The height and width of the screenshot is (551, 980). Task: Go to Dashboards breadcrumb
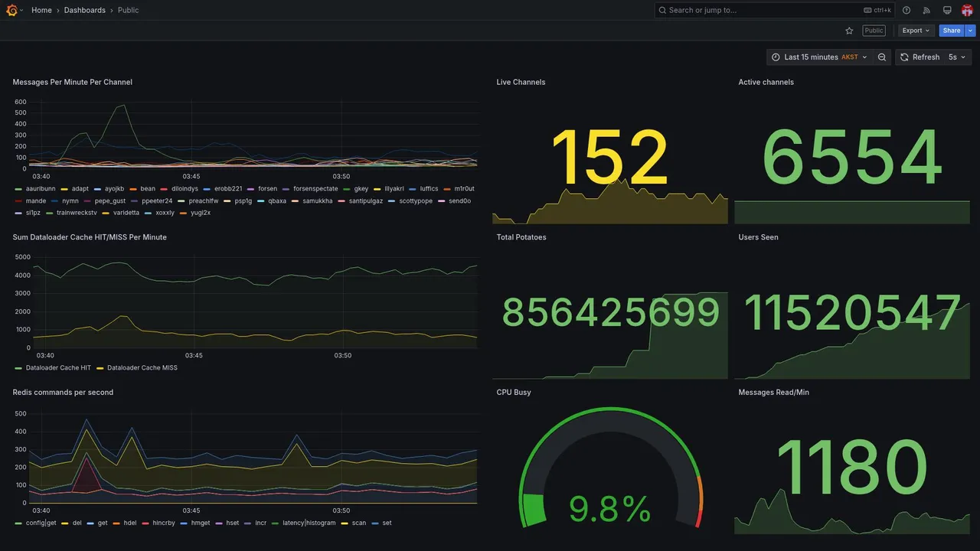point(85,10)
